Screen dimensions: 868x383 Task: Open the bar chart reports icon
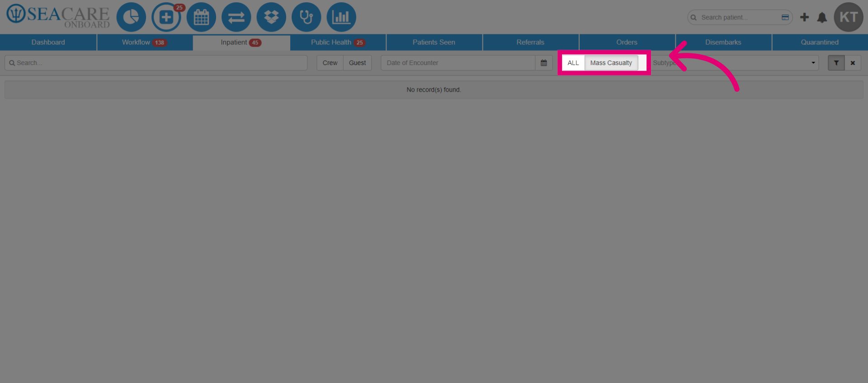pyautogui.click(x=341, y=17)
